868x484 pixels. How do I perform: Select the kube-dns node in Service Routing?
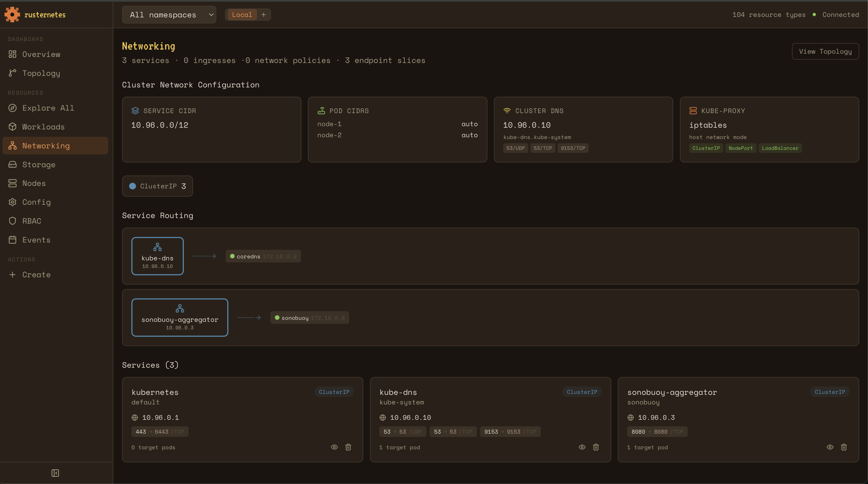tap(157, 256)
